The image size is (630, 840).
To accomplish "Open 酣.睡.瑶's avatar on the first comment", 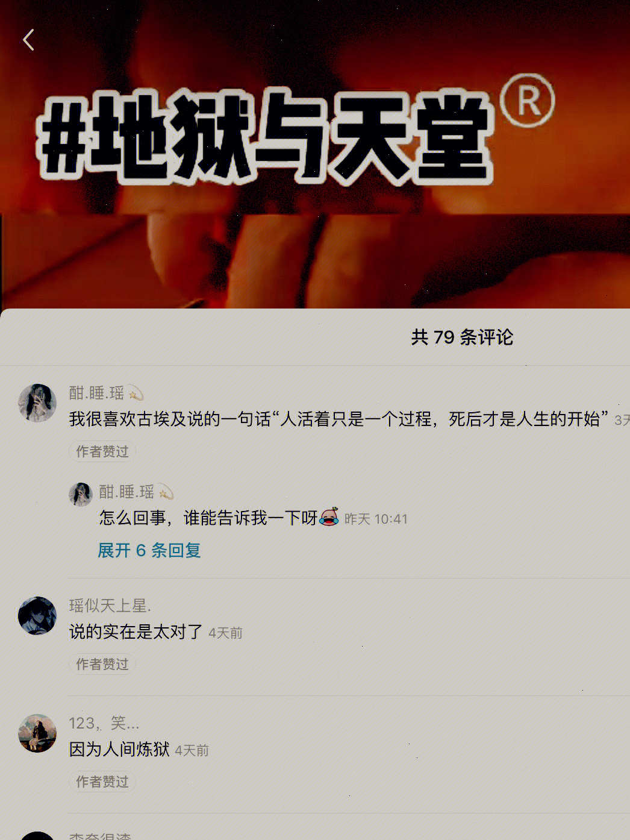I will click(x=37, y=403).
